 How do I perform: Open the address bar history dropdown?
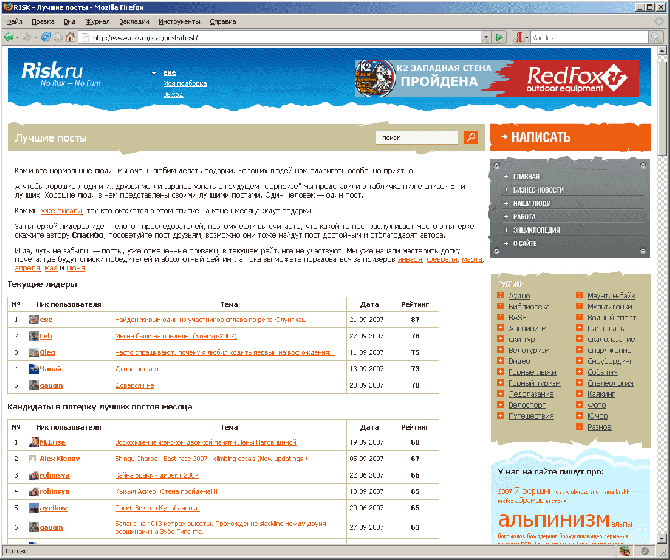click(x=484, y=37)
